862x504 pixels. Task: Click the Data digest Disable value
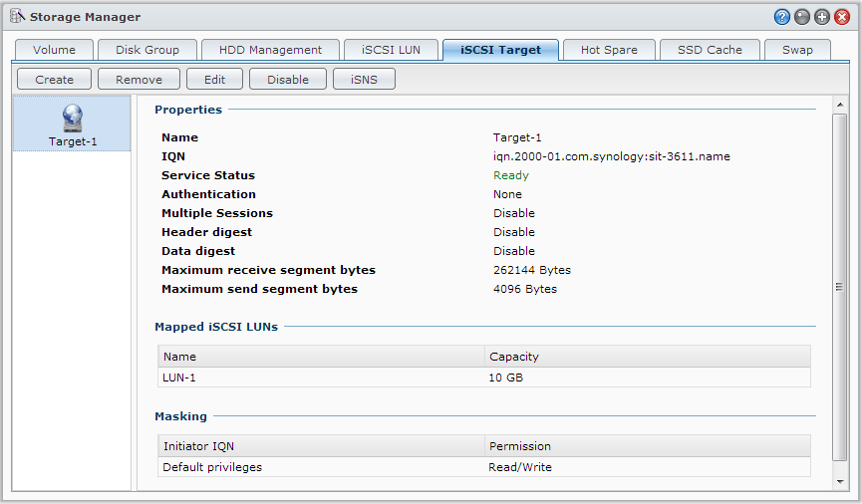[514, 251]
